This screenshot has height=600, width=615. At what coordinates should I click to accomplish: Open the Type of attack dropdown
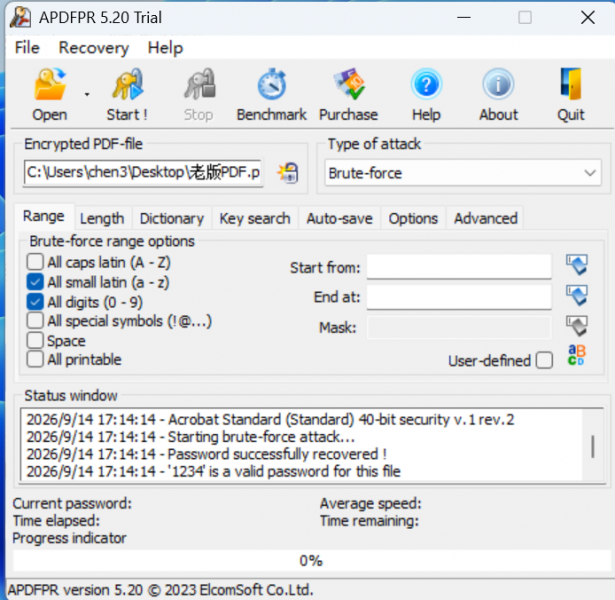pos(463,173)
